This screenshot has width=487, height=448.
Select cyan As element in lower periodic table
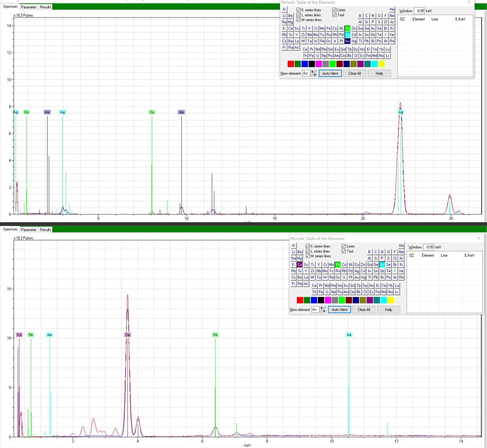[382, 265]
